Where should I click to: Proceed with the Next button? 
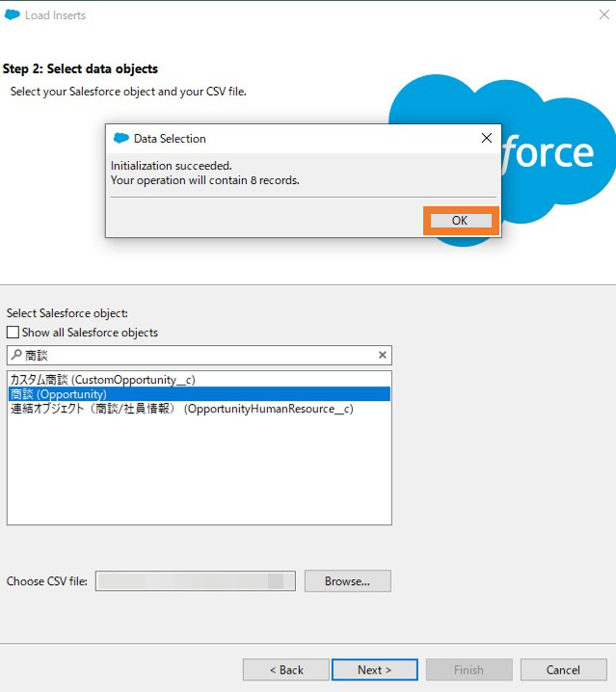point(374,670)
